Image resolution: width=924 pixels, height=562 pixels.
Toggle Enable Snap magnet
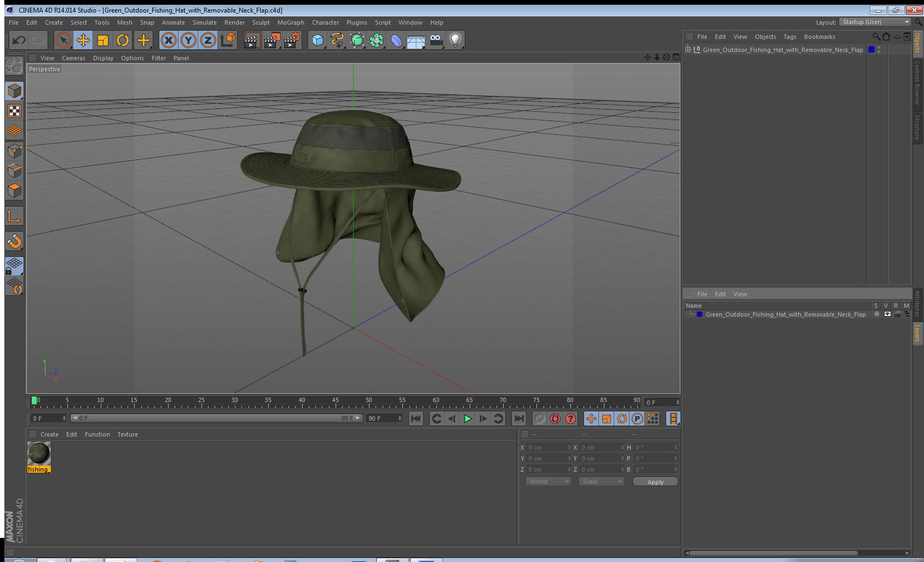click(x=14, y=241)
